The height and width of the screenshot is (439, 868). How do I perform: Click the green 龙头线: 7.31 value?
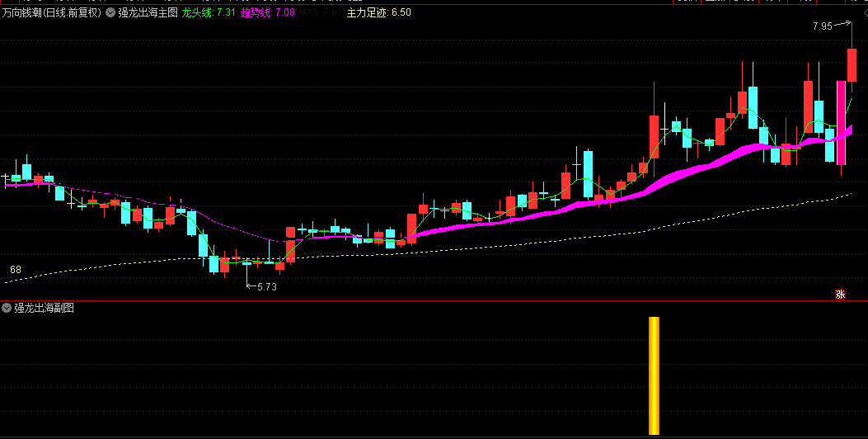(x=209, y=12)
